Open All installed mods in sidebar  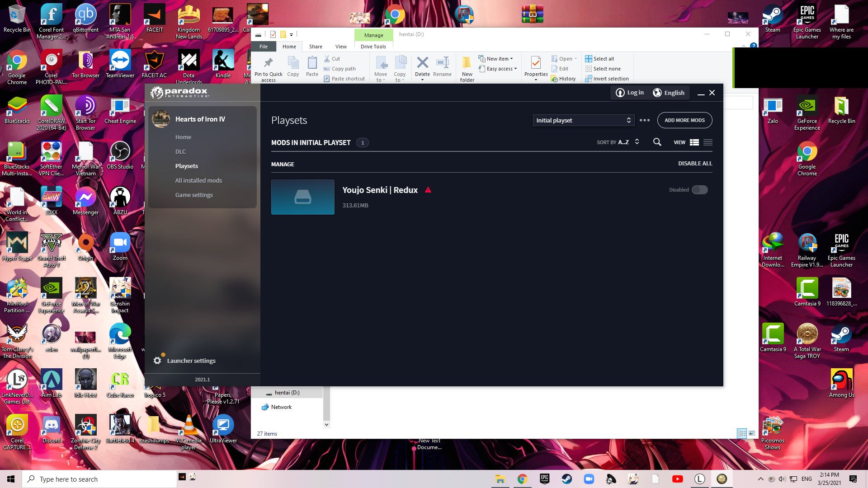pyautogui.click(x=198, y=180)
